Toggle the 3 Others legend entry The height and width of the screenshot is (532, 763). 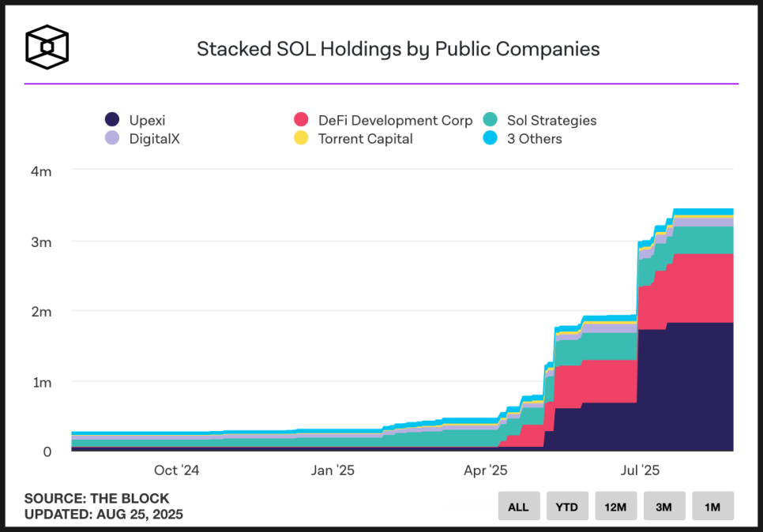point(522,139)
